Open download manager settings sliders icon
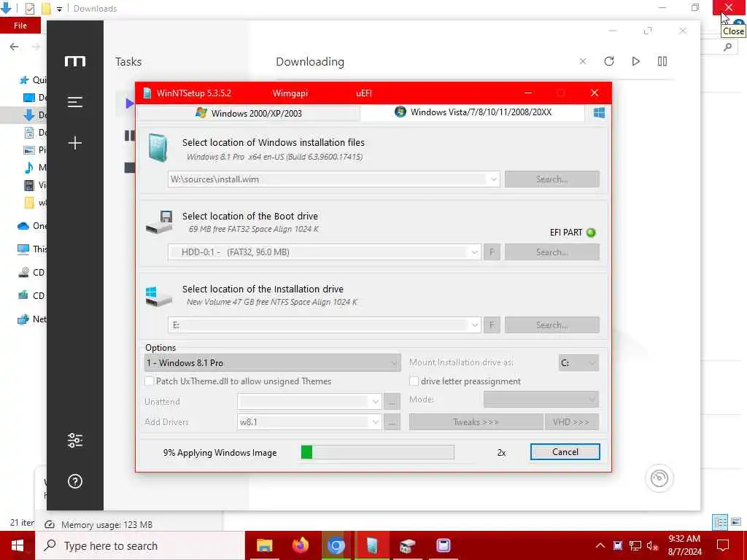 click(75, 440)
